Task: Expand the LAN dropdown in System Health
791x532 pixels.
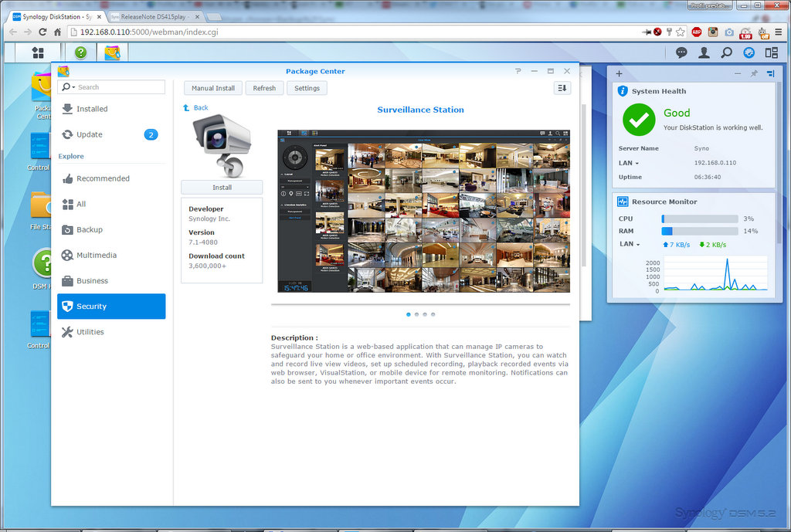Action: point(629,163)
